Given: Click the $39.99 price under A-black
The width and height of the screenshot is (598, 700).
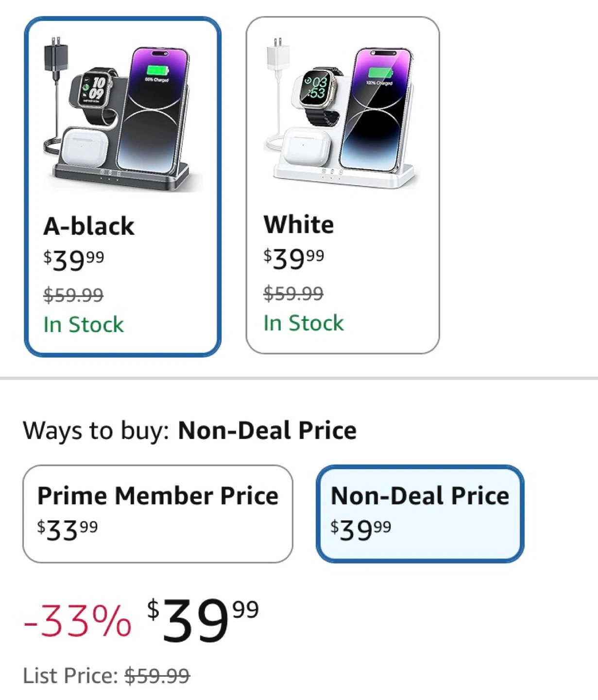Looking at the screenshot, I should point(74,260).
